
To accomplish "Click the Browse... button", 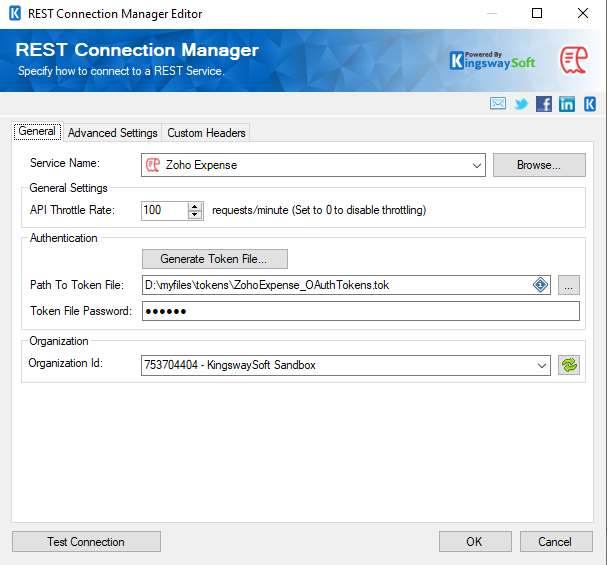I will click(539, 165).
